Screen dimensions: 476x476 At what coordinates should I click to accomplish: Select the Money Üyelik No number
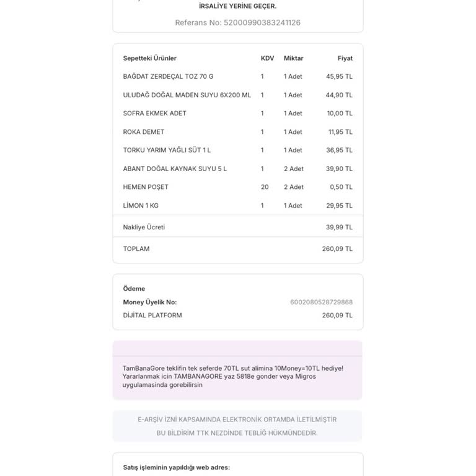[321, 302]
